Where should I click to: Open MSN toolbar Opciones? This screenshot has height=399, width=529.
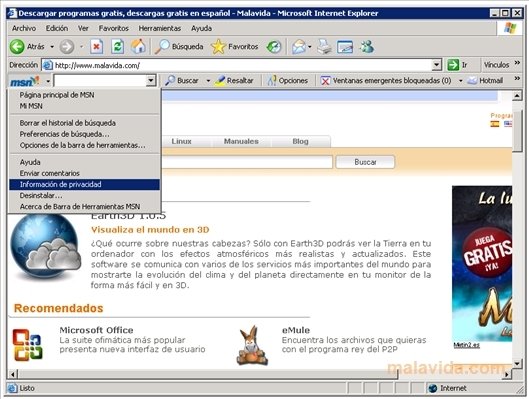tap(287, 81)
